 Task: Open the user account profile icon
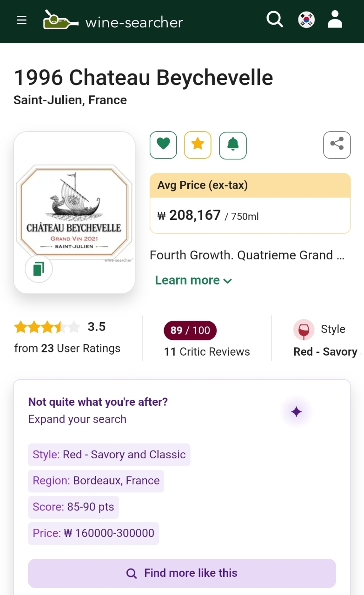tap(335, 20)
